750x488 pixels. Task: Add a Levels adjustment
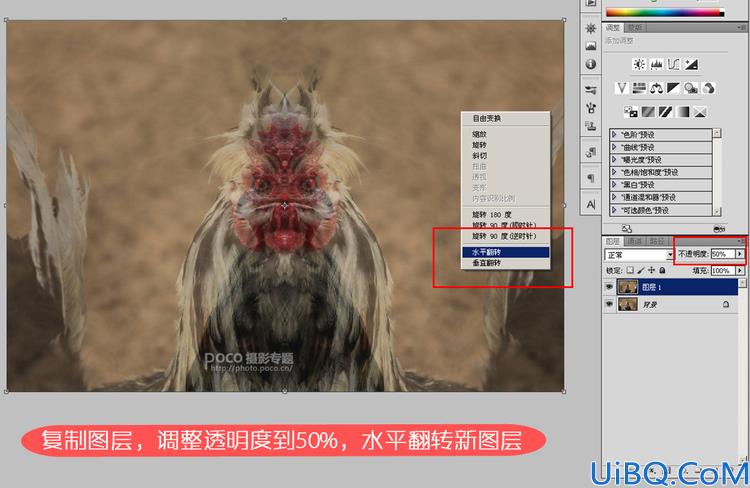click(656, 64)
